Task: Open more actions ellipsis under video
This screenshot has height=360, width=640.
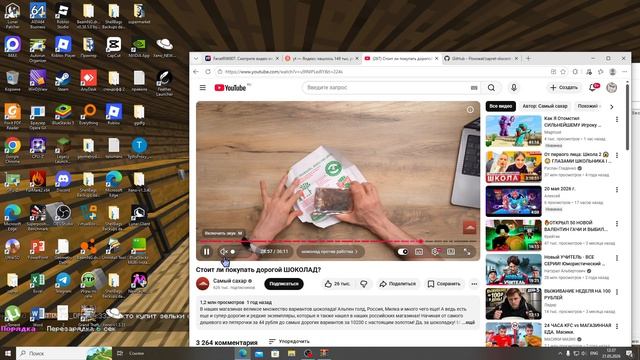Action: coord(474,284)
